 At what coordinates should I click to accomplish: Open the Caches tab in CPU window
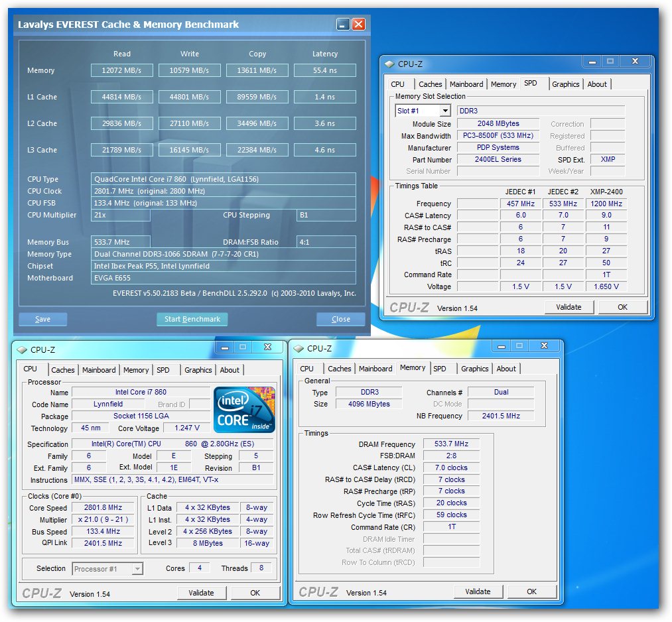[63, 370]
